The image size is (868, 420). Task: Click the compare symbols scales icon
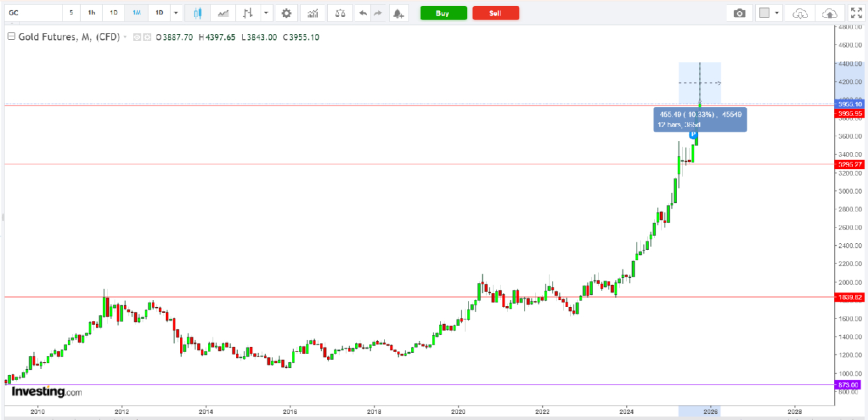coord(340,12)
